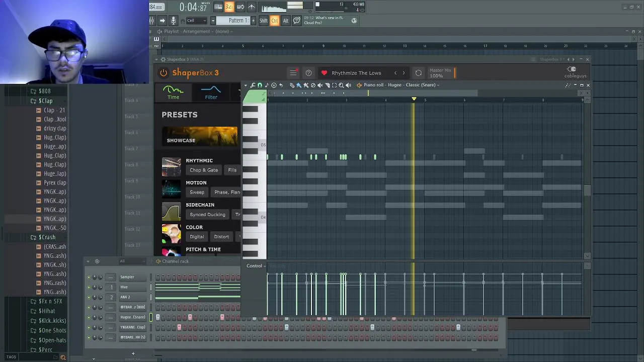Select the Filter shaper tab
The image size is (644, 362).
[x=211, y=92]
